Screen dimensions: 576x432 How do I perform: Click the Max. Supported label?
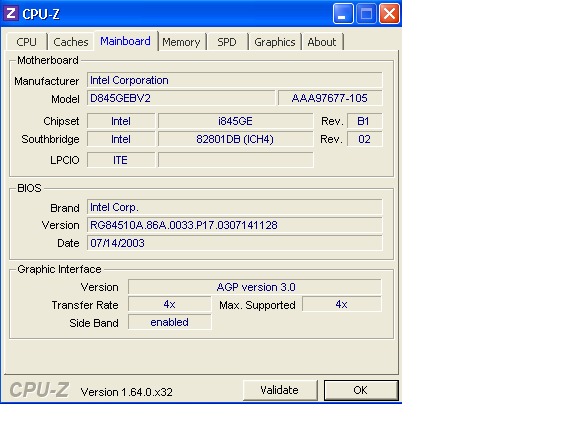click(x=257, y=305)
